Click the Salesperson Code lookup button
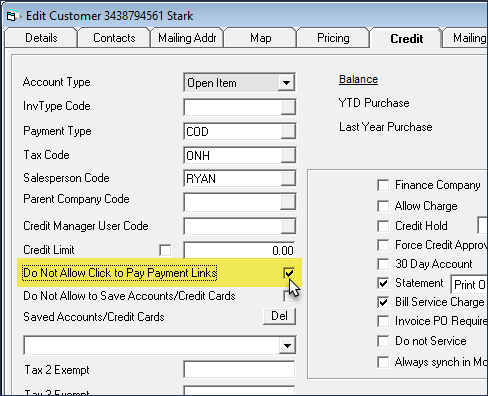Image resolution: width=488 pixels, height=396 pixels. point(288,178)
